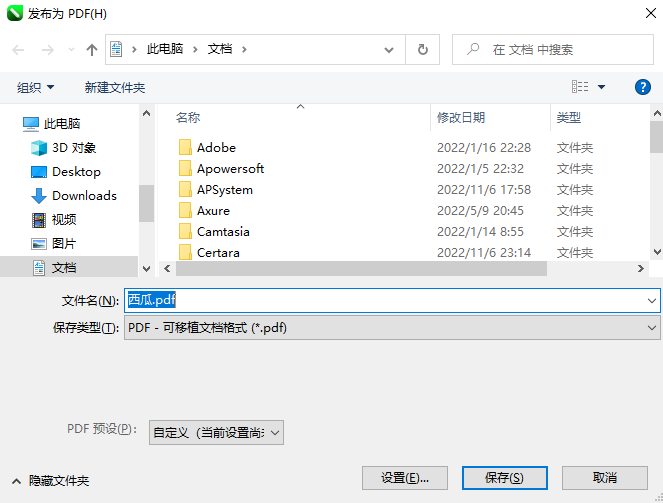Select 文档 in the address breadcrumb
This screenshot has width=663, height=503.
pos(219,49)
